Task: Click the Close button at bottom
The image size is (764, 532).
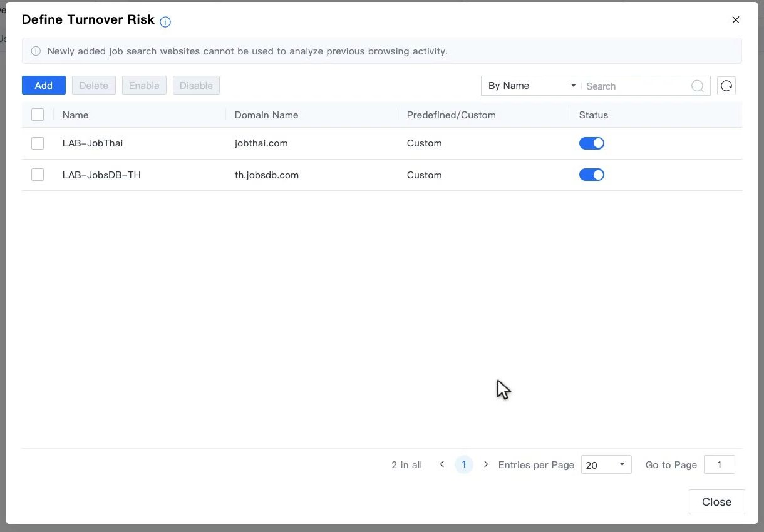Action: coord(717,502)
